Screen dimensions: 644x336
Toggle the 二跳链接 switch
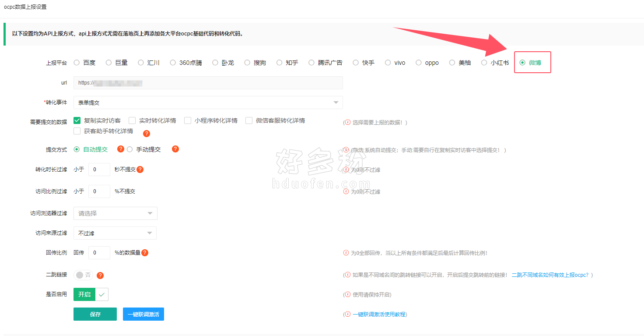coord(84,275)
